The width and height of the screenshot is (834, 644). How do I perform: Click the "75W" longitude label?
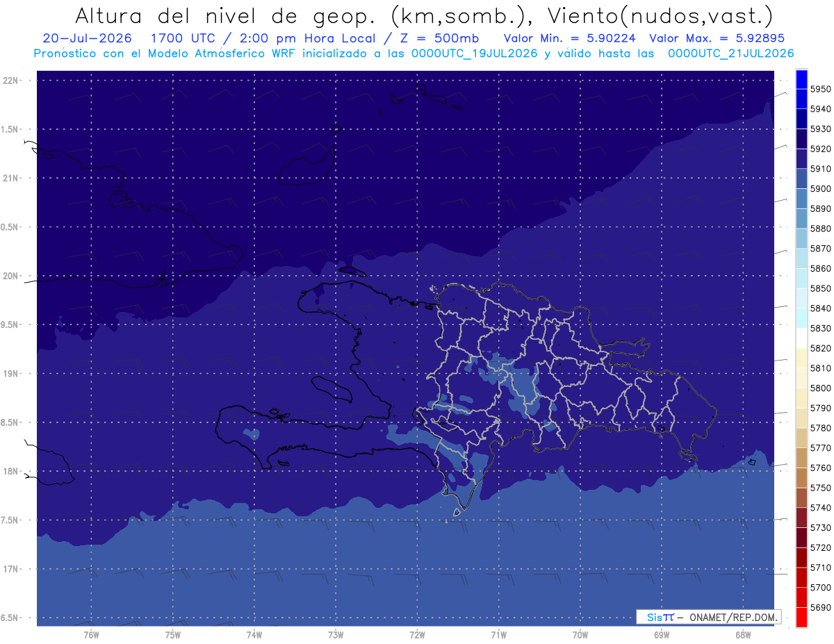(173, 635)
